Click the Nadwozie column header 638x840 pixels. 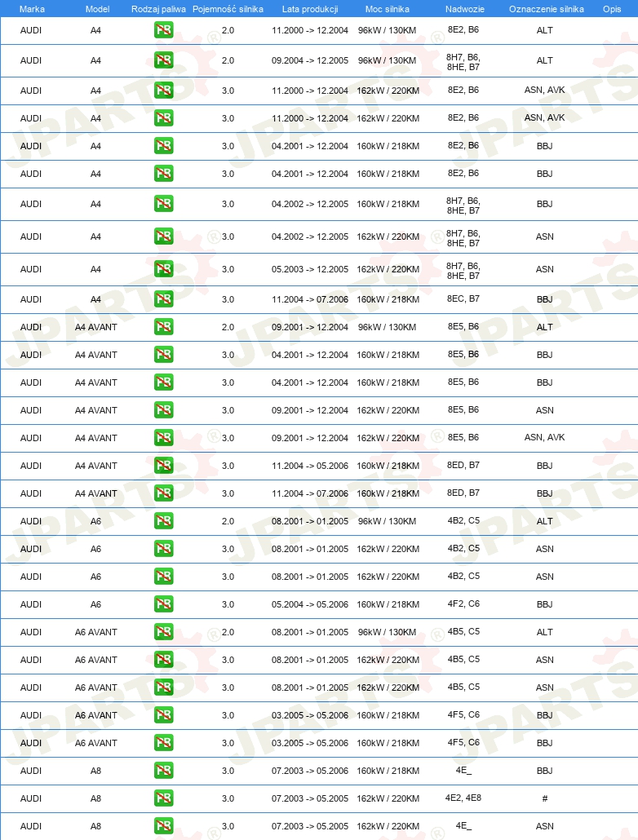465,9
